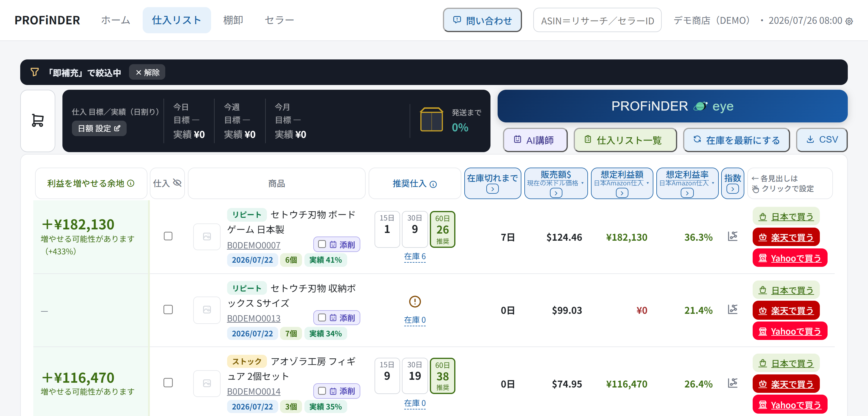The image size is (868, 416).
Task: Click the PROFiNDER eye planet banner
Action: 672,106
